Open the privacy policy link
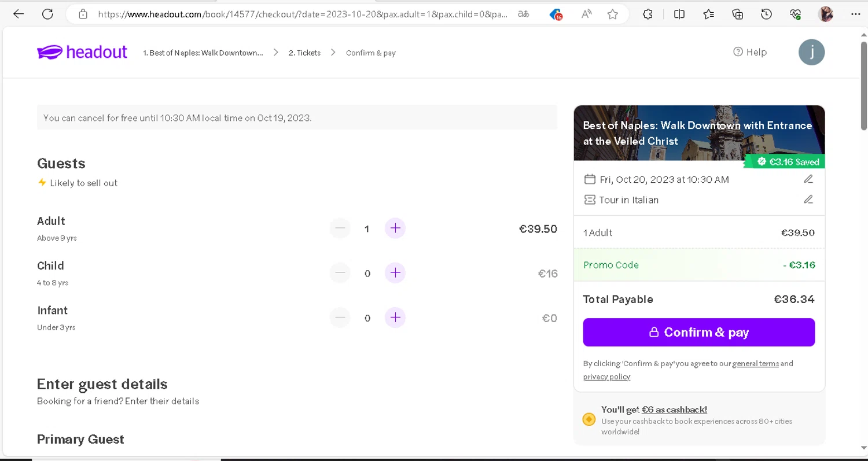The image size is (868, 461). coord(606,377)
